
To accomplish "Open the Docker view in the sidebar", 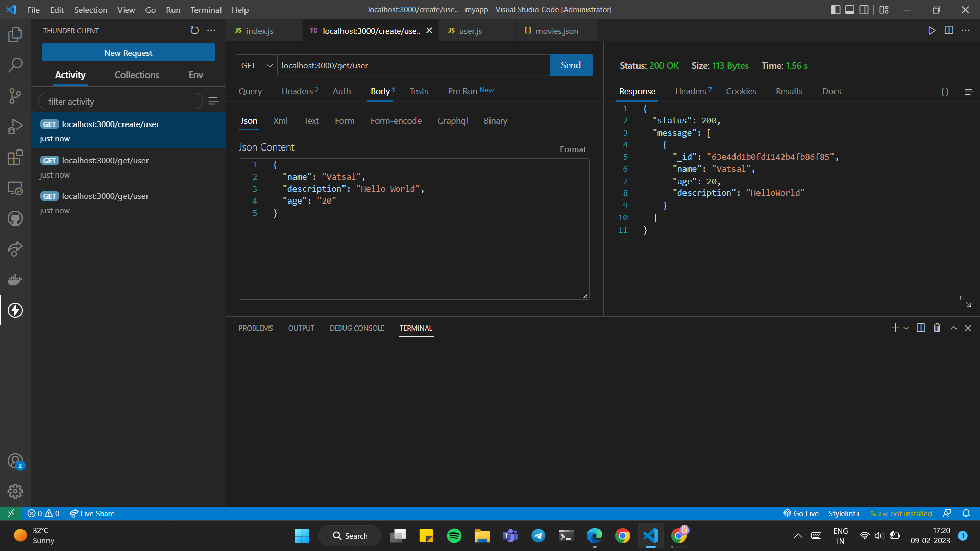I will pyautogui.click(x=15, y=280).
